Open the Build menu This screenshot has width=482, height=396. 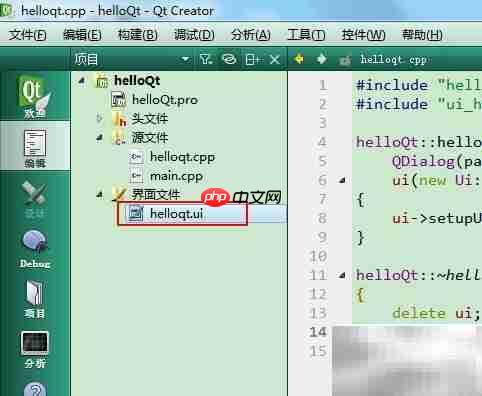pos(138,35)
